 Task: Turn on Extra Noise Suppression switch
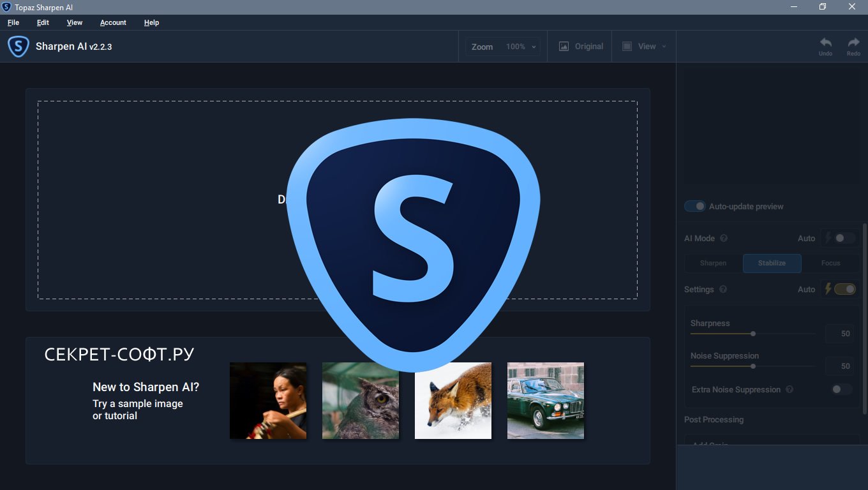pos(841,389)
